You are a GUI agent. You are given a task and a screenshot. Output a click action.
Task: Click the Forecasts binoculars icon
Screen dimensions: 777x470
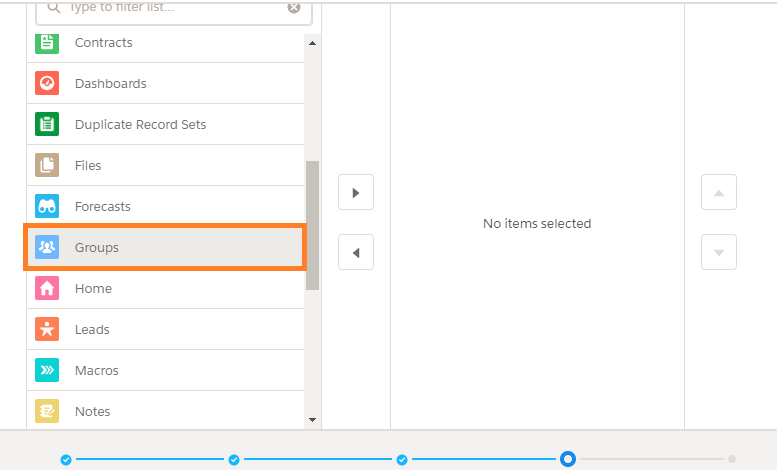click(x=47, y=206)
